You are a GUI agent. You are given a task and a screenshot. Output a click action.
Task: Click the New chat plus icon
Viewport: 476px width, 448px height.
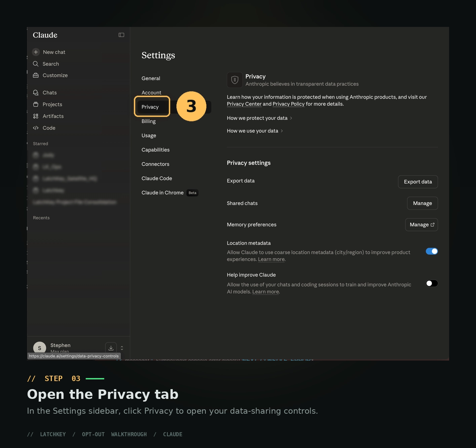pos(36,52)
